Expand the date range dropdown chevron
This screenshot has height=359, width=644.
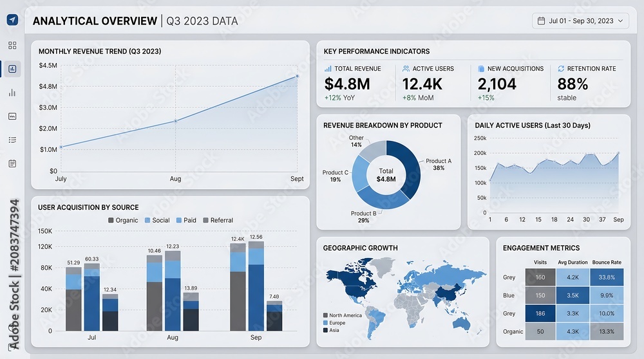tap(621, 21)
